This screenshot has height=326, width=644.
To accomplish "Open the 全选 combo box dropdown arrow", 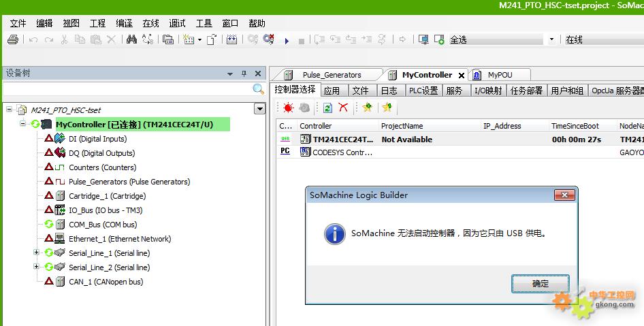I will tap(551, 40).
